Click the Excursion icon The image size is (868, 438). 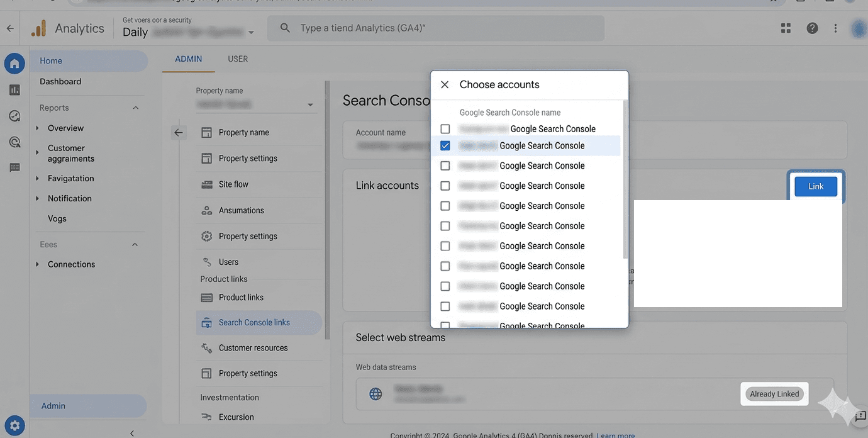206,417
